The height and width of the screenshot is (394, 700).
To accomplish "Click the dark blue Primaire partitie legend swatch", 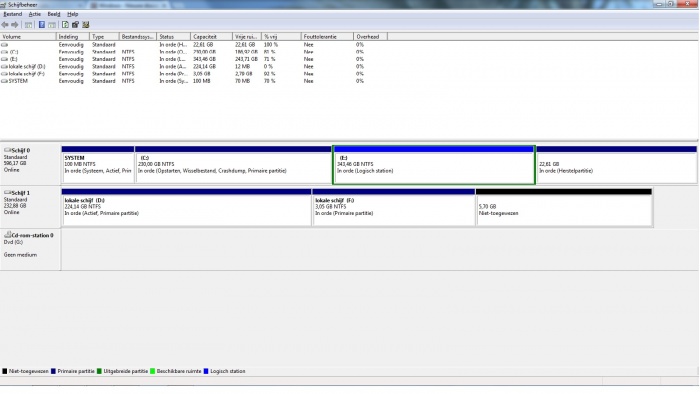I will (53, 371).
